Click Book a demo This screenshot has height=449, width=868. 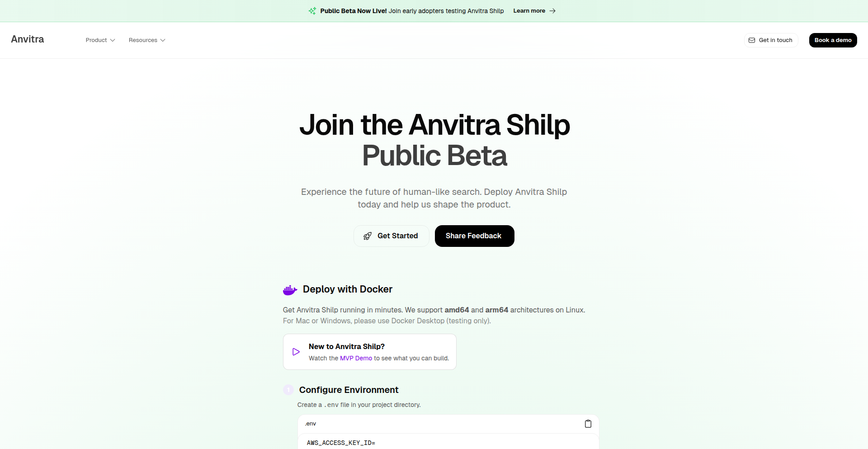pos(833,40)
